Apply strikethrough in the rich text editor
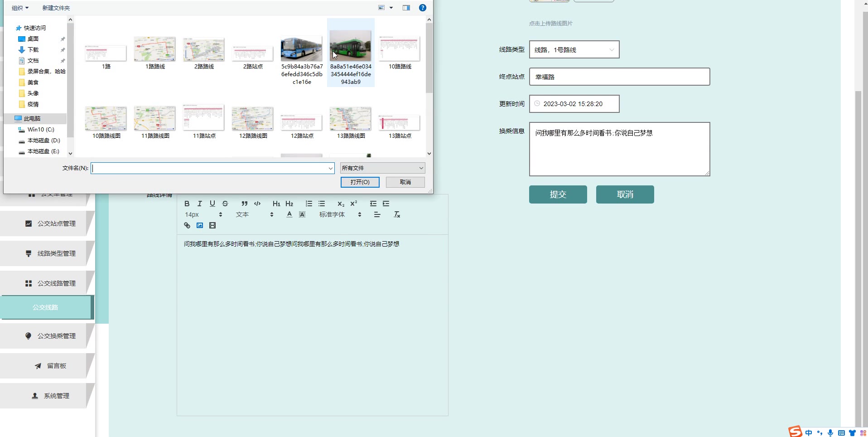This screenshot has height=437, width=868. [x=225, y=204]
